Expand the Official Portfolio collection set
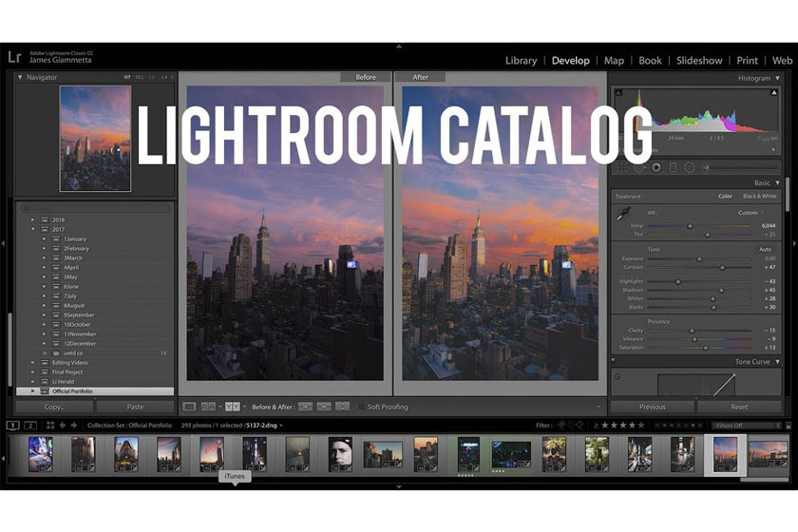 [33, 391]
